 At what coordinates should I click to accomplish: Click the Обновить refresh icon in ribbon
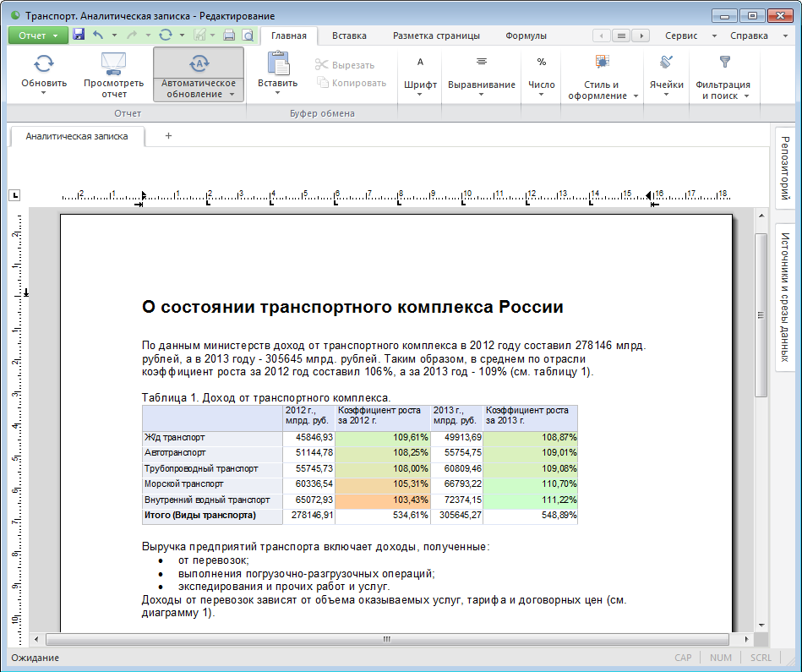coord(44,64)
